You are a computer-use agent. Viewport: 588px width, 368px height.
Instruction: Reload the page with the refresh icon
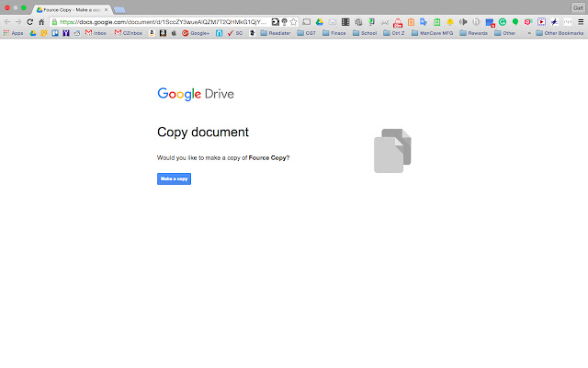(30, 22)
